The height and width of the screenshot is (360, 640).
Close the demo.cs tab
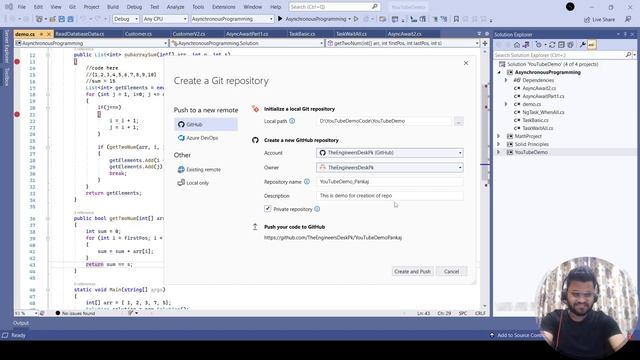point(49,34)
